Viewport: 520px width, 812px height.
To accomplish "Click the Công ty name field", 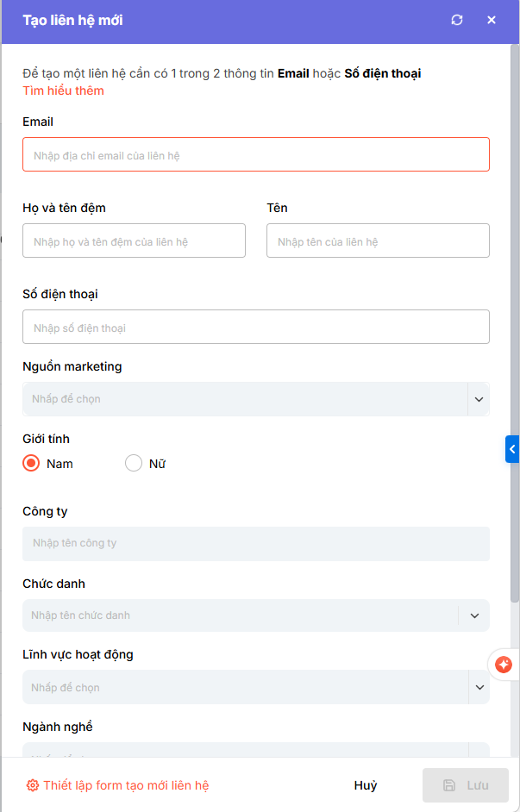I will (255, 543).
